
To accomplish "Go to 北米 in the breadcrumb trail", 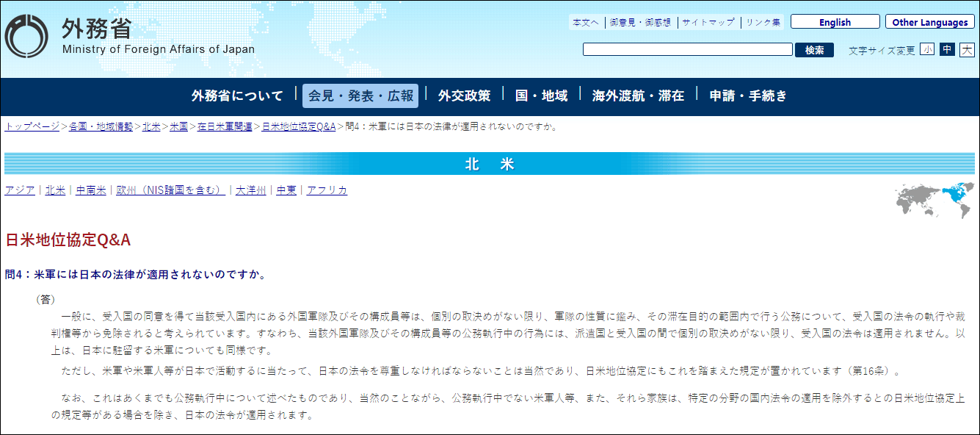I will click(151, 126).
